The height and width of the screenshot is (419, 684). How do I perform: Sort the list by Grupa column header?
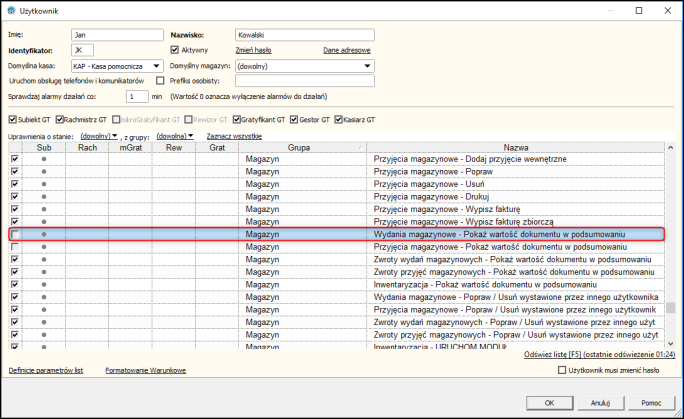coord(297,147)
